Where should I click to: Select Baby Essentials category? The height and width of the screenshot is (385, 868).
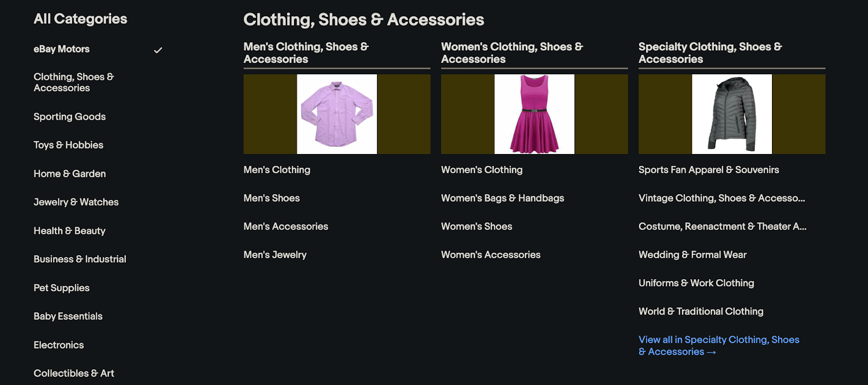point(68,316)
